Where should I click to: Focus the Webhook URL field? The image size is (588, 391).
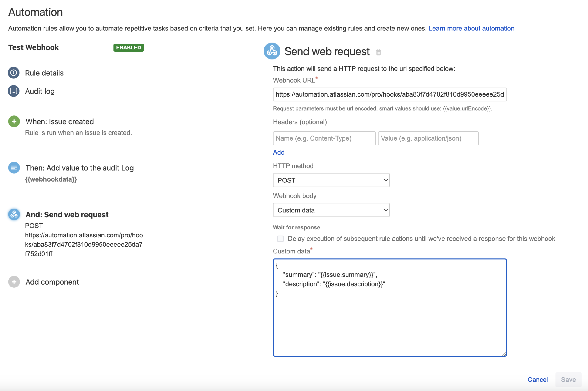[x=389, y=94]
